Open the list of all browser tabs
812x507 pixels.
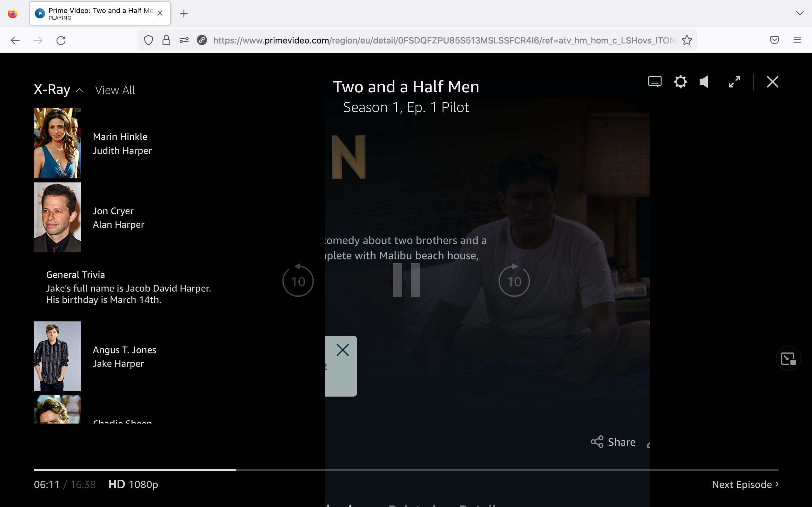(x=799, y=13)
